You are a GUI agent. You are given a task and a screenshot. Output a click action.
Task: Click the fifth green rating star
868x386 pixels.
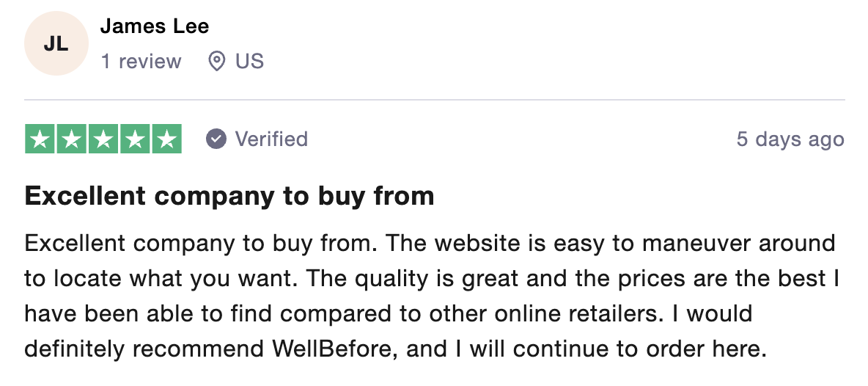(x=166, y=139)
